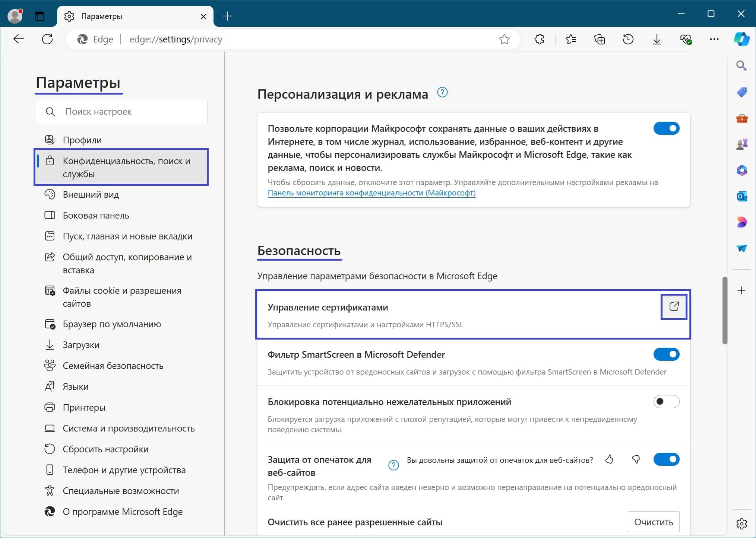Open the Extensions puzzle icon

tap(539, 39)
